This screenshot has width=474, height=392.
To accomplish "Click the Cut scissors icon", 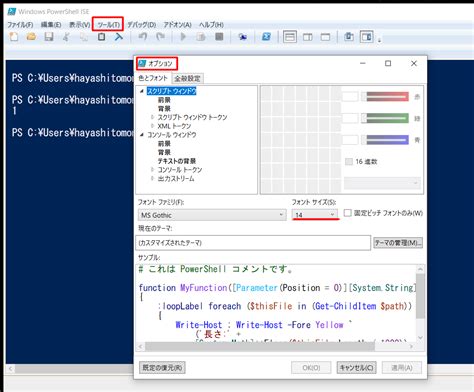I will point(66,37).
